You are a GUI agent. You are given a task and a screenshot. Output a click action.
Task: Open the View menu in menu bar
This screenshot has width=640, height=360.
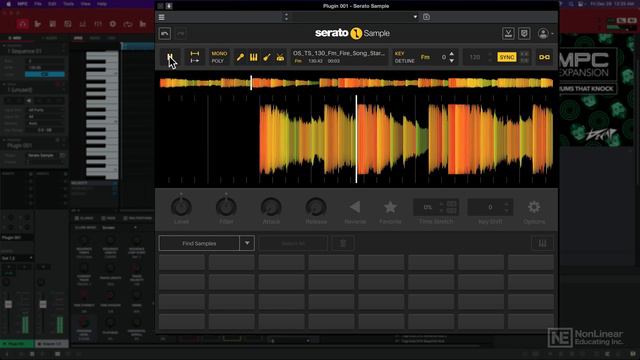[85, 4]
